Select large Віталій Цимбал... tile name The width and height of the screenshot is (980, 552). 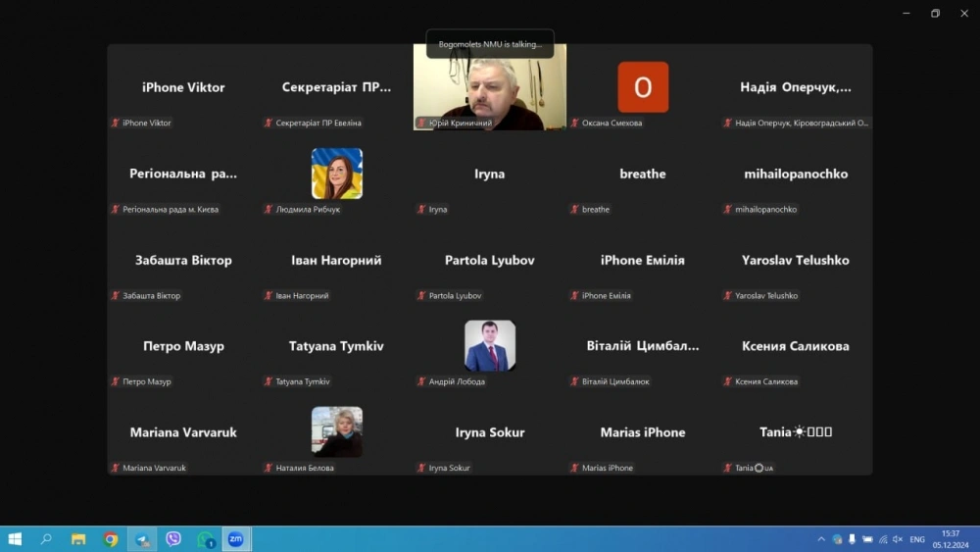pyautogui.click(x=643, y=346)
